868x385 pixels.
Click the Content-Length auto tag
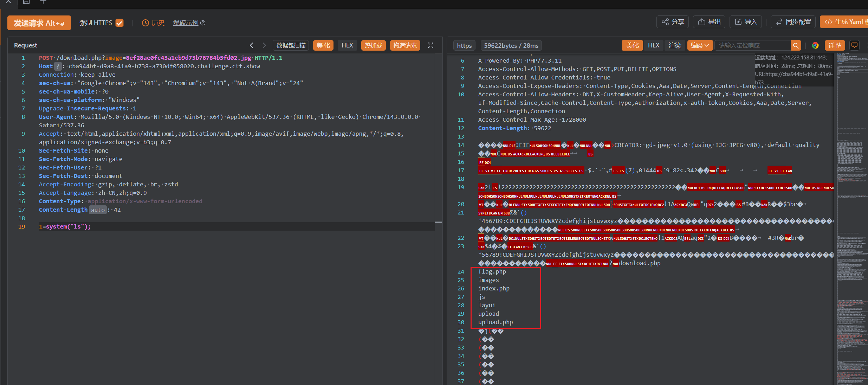pyautogui.click(x=98, y=210)
